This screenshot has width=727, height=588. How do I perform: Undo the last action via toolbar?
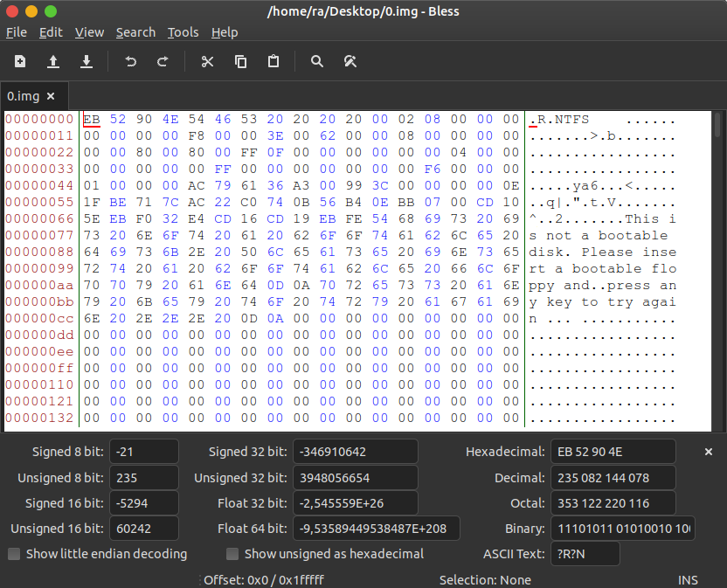pos(131,61)
